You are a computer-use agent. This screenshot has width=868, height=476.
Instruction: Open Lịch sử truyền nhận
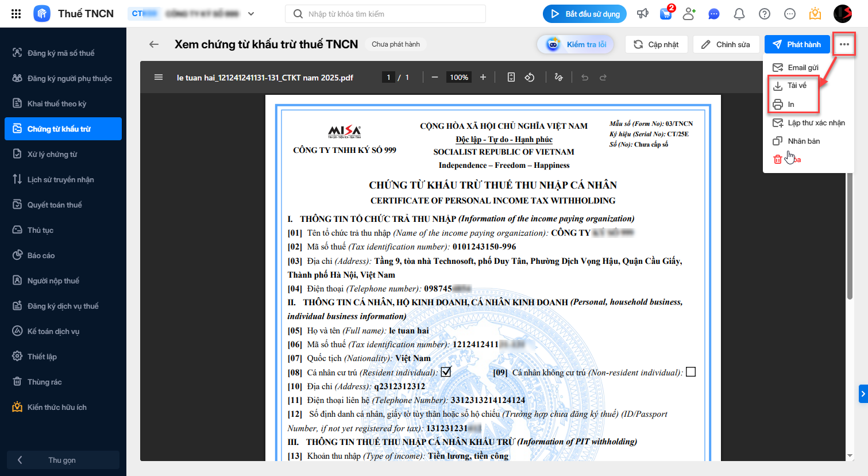pos(63,179)
